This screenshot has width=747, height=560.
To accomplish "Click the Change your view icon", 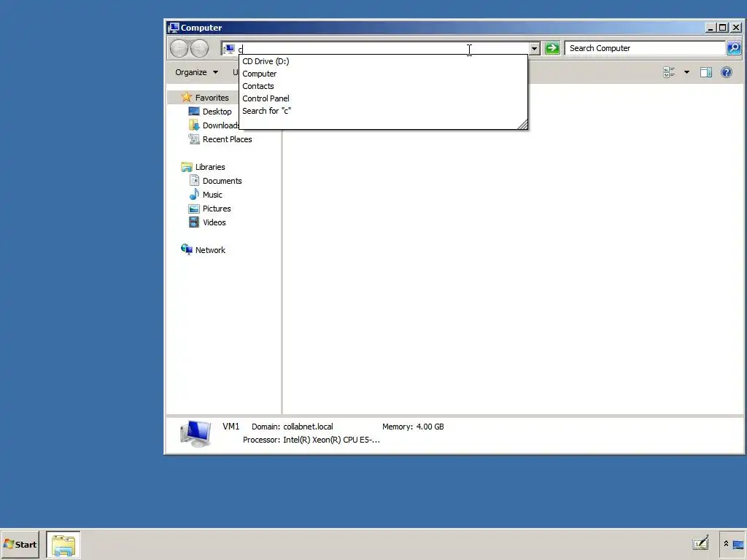I will pyautogui.click(x=669, y=72).
